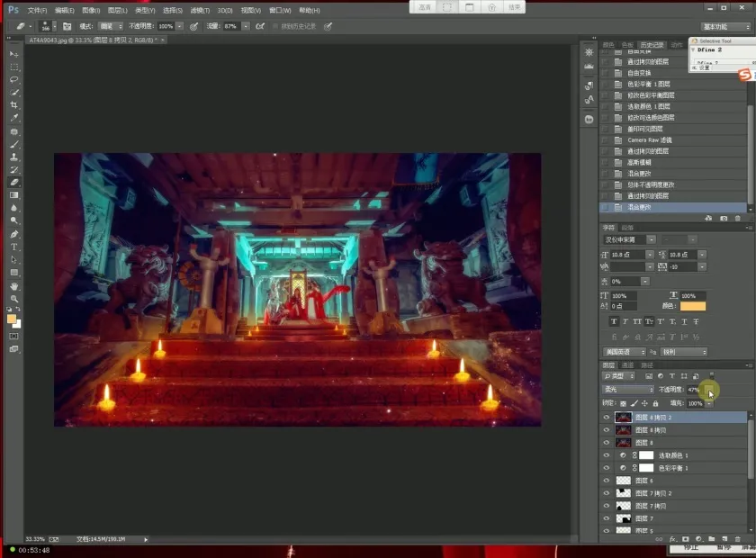756x558 pixels.
Task: Switch to the 路径 tab in layers panel
Action: [645, 364]
